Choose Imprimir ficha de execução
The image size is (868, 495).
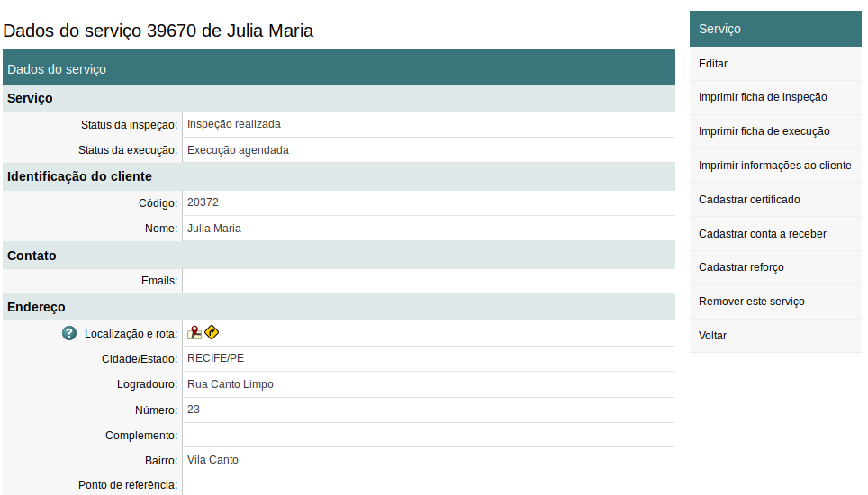(764, 131)
